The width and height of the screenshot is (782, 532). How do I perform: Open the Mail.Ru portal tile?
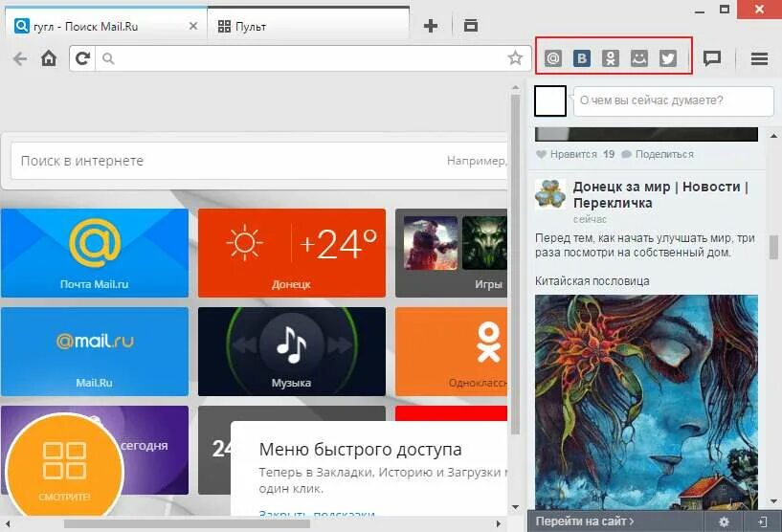tap(94, 351)
